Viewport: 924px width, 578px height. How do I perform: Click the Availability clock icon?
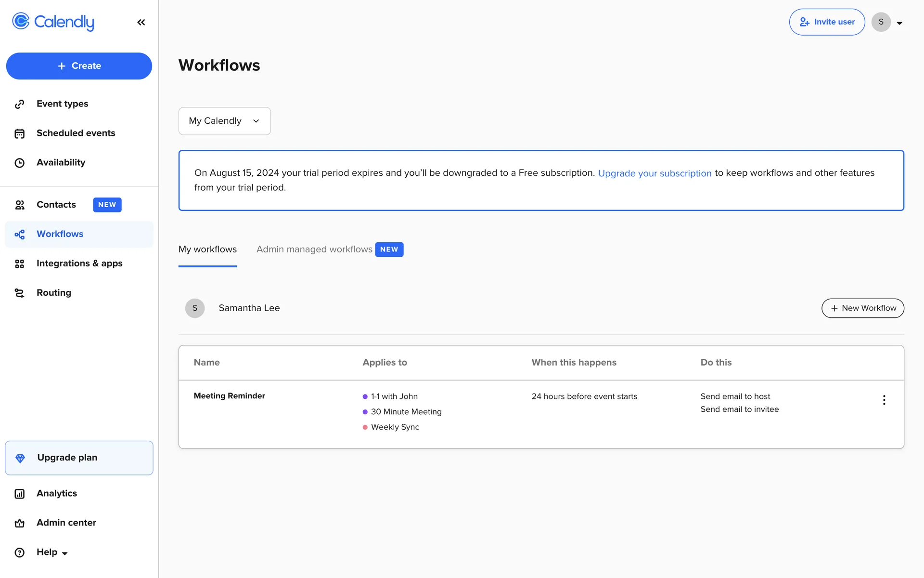(x=20, y=163)
